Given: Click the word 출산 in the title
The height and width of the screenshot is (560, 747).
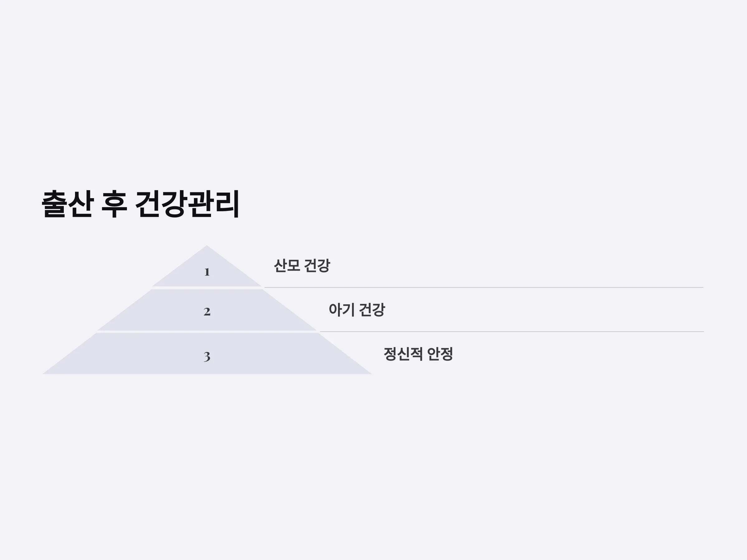Looking at the screenshot, I should tap(67, 204).
